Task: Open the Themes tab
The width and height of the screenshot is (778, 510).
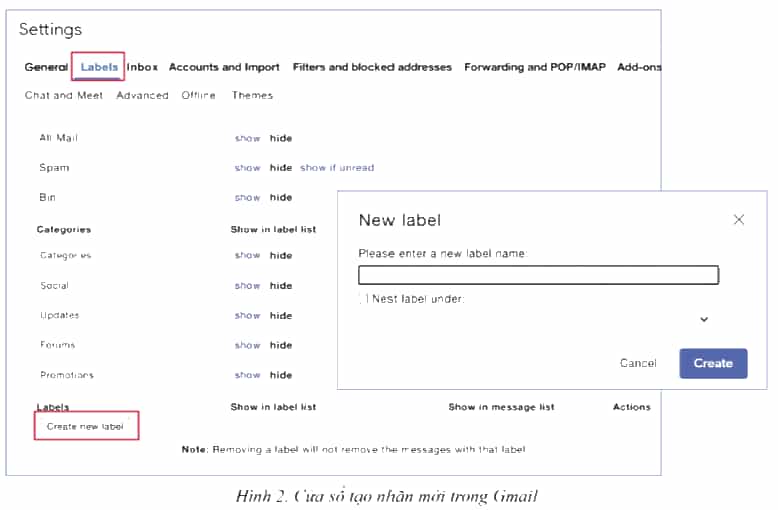Action: tap(252, 95)
